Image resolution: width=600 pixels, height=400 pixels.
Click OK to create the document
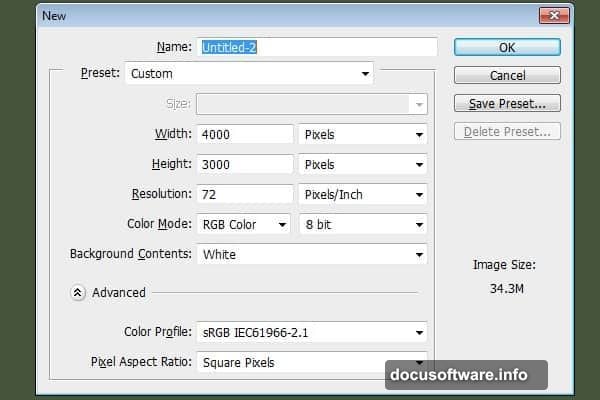[x=507, y=47]
